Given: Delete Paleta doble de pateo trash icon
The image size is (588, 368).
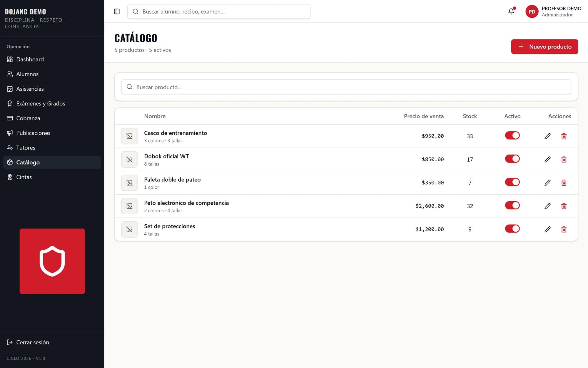Looking at the screenshot, I should point(564,183).
